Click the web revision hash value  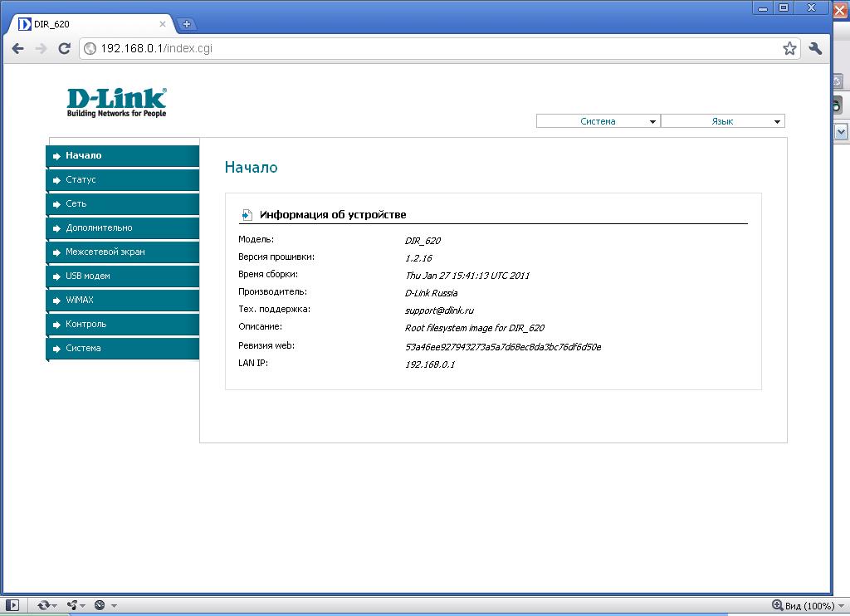(503, 347)
